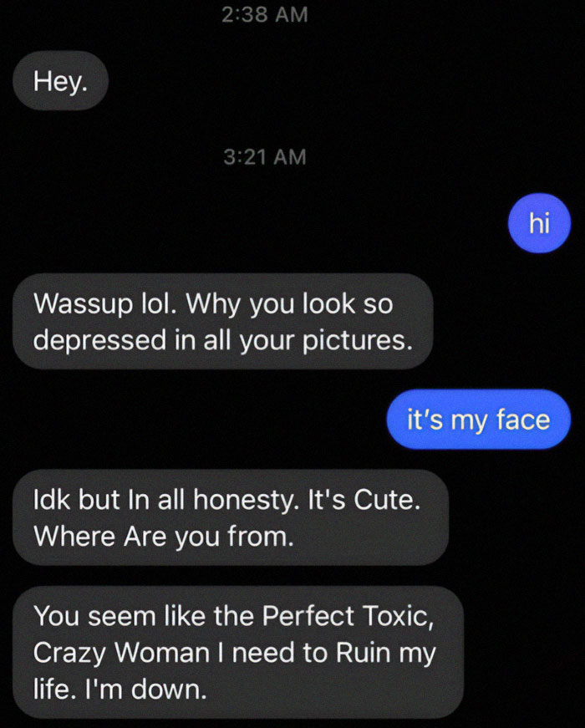Image resolution: width=585 pixels, height=728 pixels.
Task: Click the "Where Are you from." line
Action: tap(164, 537)
